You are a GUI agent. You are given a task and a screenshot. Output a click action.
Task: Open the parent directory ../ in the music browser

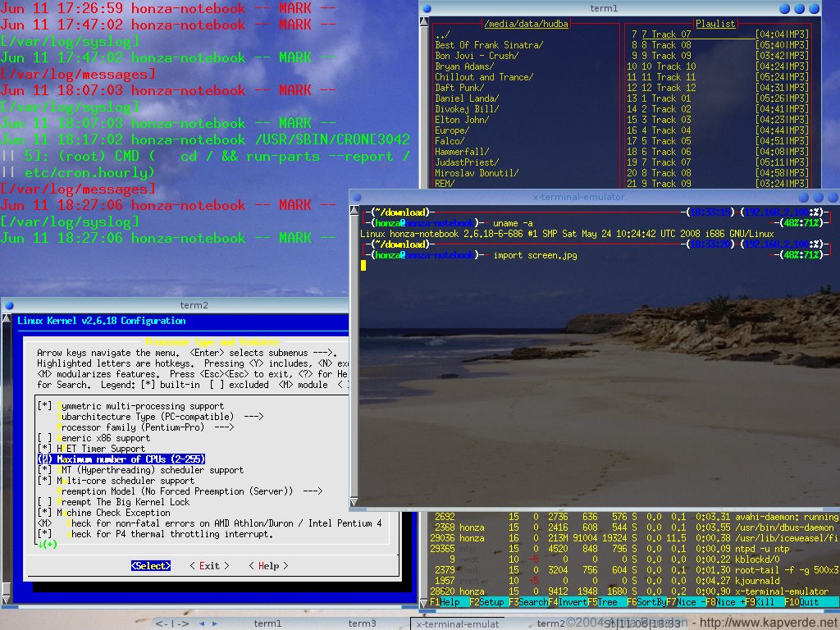[443, 34]
